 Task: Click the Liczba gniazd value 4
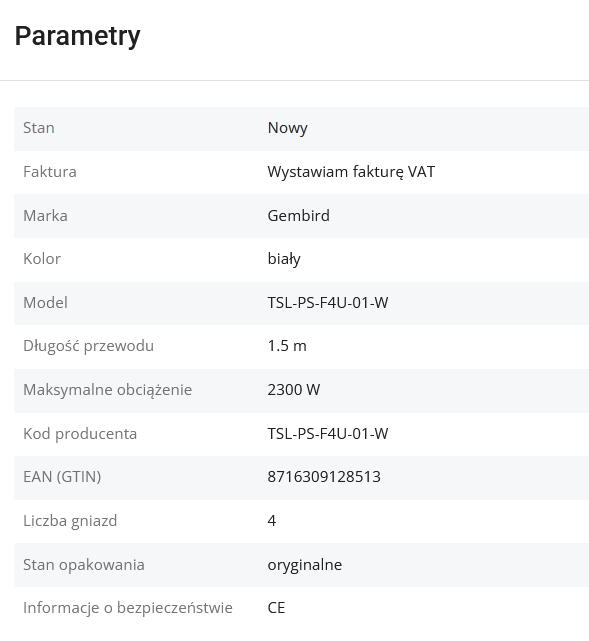pos(272,521)
